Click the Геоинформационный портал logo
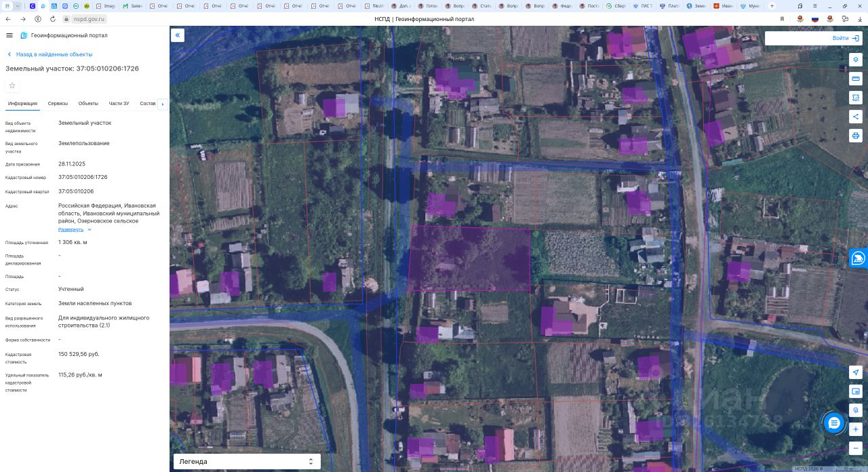 pyautogui.click(x=64, y=35)
